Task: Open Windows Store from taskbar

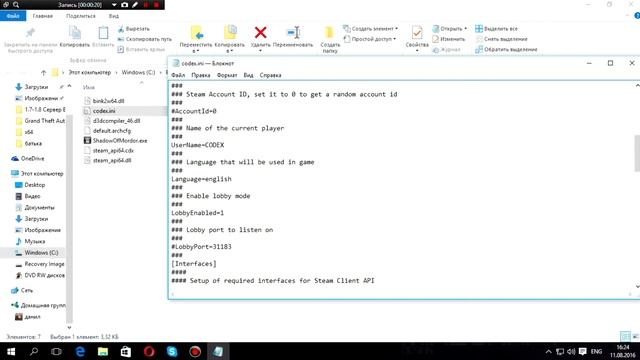Action: tap(126, 351)
